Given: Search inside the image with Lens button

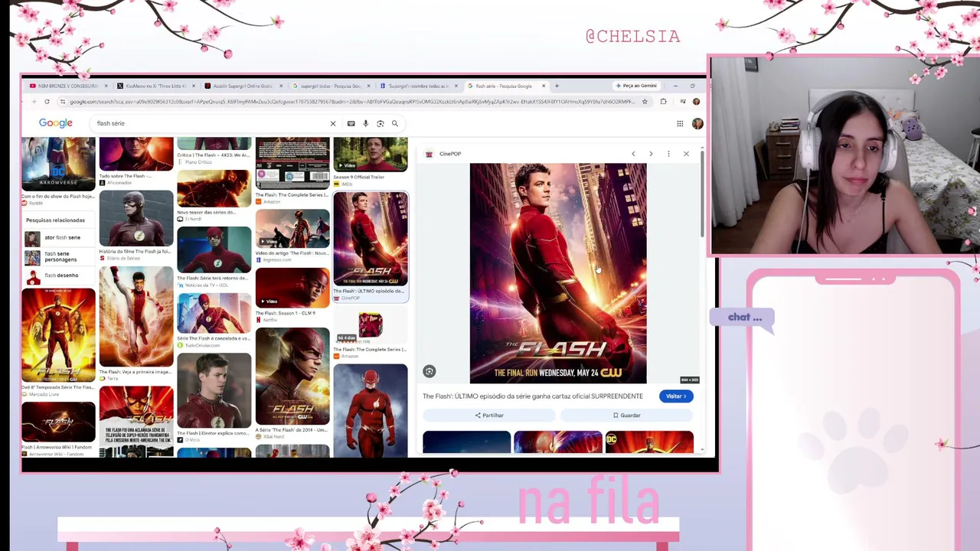Looking at the screenshot, I should (430, 371).
